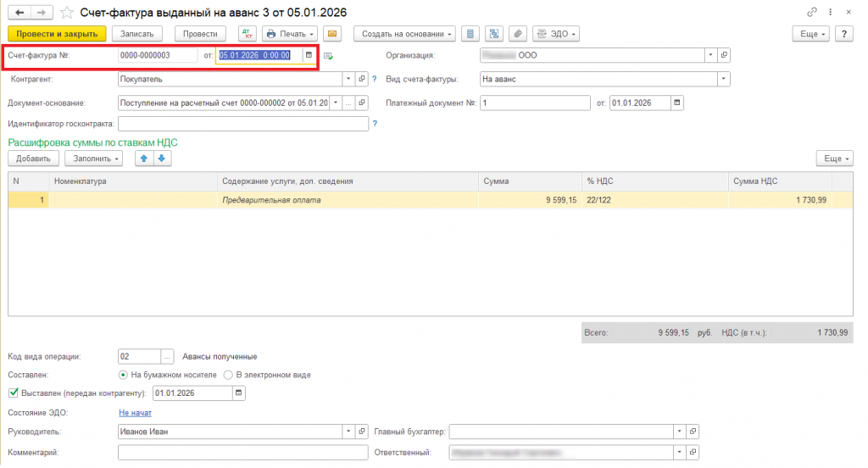This screenshot has height=468, width=868.
Task: Click the Код вида операции field
Action: (140, 357)
